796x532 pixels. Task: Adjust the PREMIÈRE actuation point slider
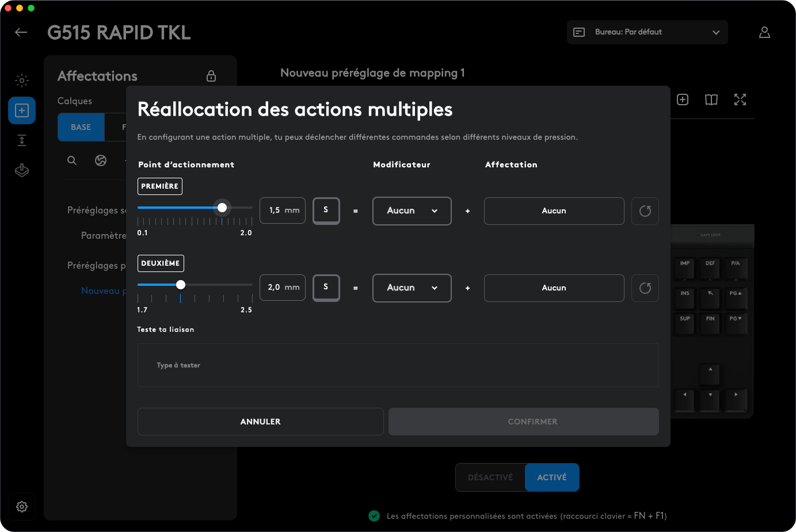click(222, 207)
